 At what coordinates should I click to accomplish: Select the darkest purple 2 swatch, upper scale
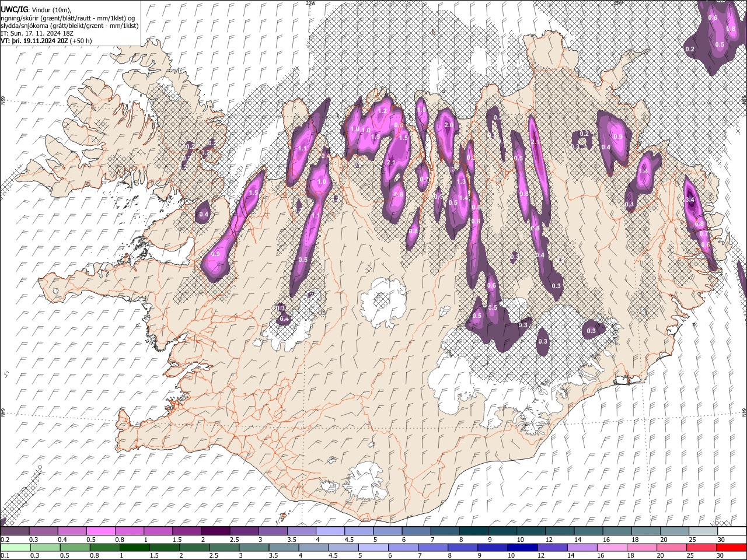pyautogui.click(x=215, y=531)
